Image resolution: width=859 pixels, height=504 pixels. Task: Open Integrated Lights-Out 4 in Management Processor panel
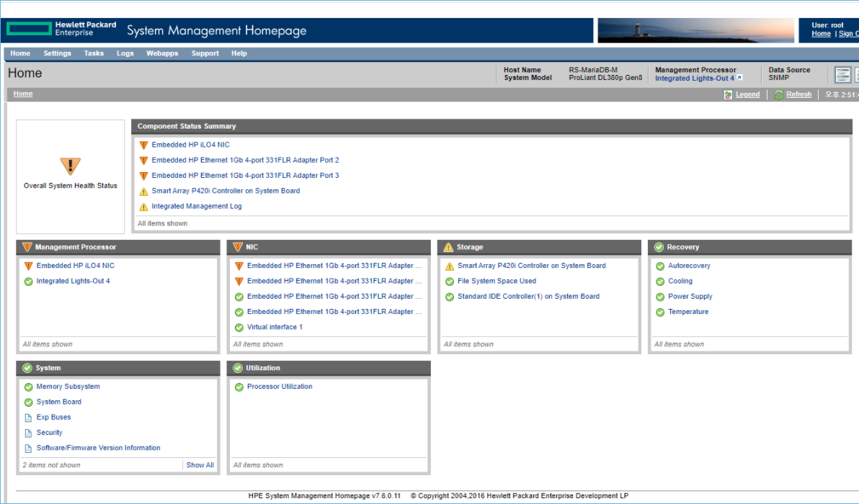click(73, 281)
